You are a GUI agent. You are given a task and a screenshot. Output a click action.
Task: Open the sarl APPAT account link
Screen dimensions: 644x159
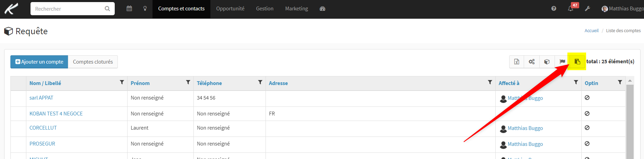[41, 98]
